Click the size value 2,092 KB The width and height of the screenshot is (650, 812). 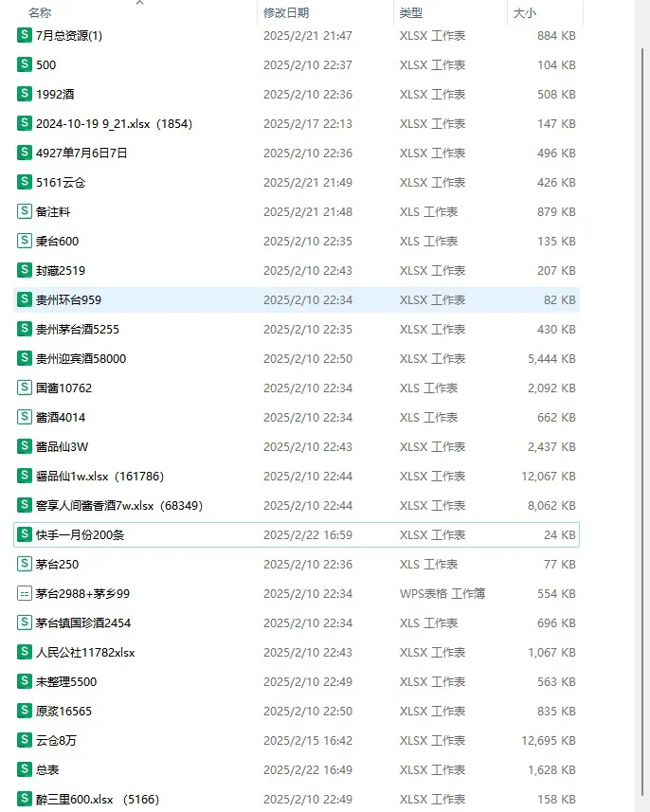pos(551,388)
